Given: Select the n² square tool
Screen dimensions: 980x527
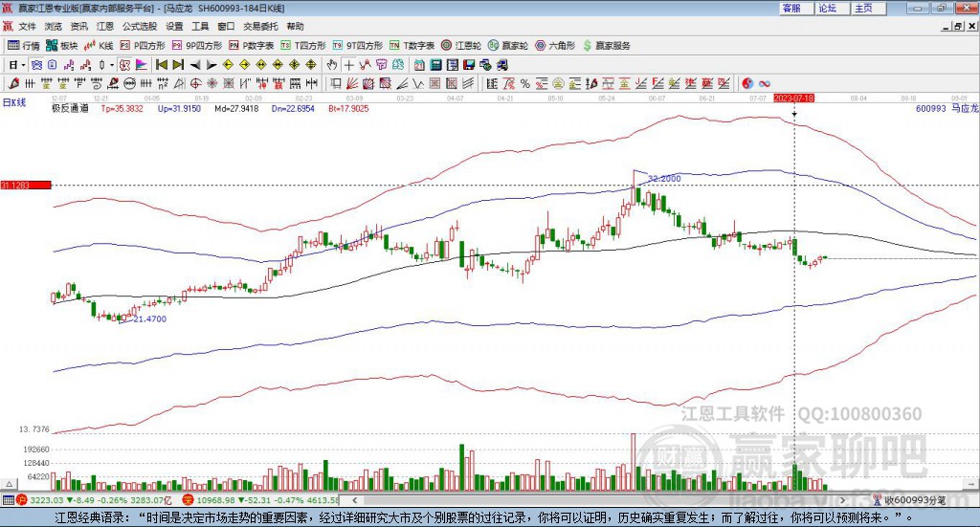Looking at the screenshot, I should [163, 83].
